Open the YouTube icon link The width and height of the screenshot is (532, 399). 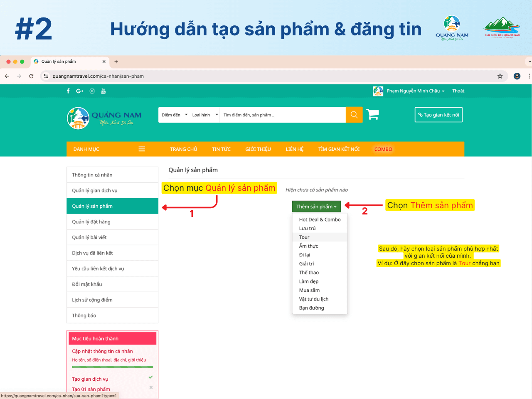[x=103, y=91]
